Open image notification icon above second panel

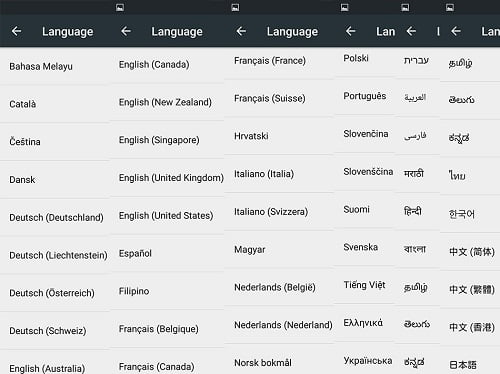pyautogui.click(x=120, y=7)
